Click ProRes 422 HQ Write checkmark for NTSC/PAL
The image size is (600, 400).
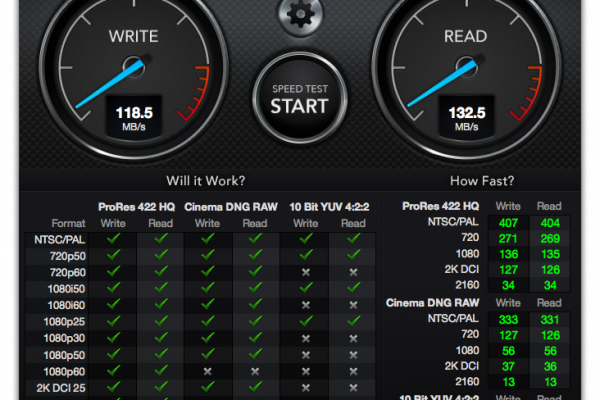113,238
